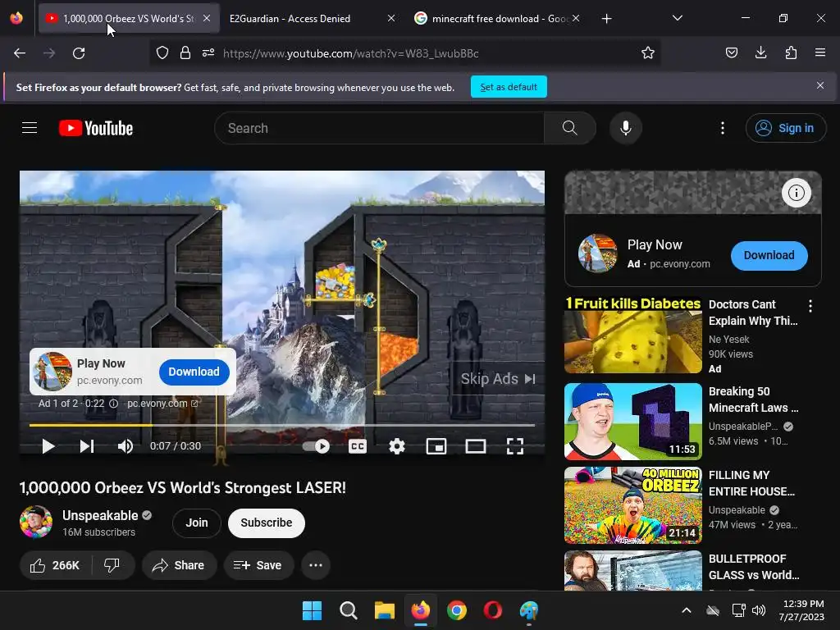Open tracking protection shield icon
840x630 pixels.
[162, 53]
